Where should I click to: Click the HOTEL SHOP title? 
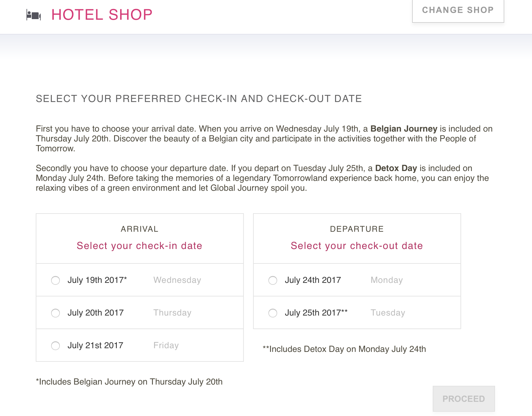point(102,15)
